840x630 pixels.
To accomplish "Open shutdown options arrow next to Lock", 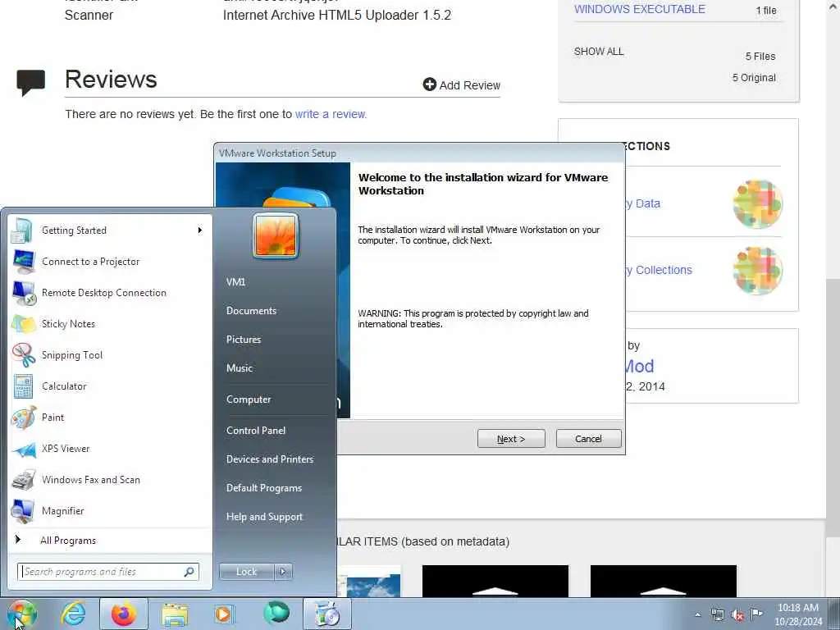I will 283,572.
